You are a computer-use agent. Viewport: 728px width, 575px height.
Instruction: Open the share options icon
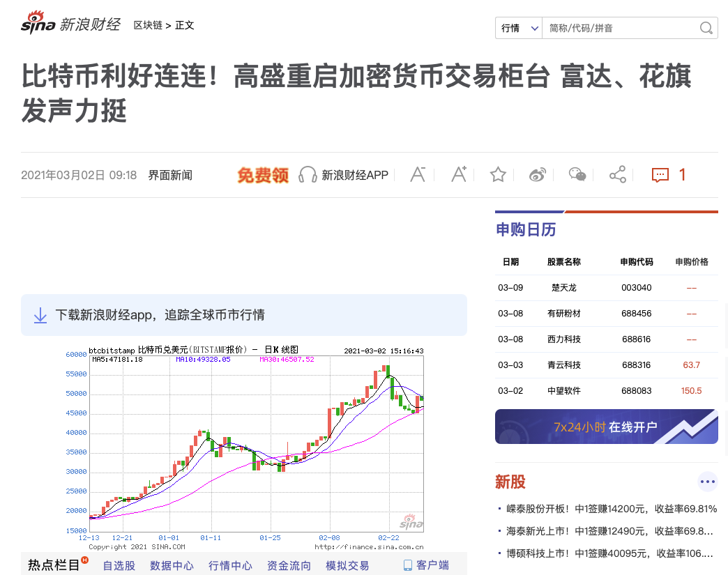coord(618,174)
